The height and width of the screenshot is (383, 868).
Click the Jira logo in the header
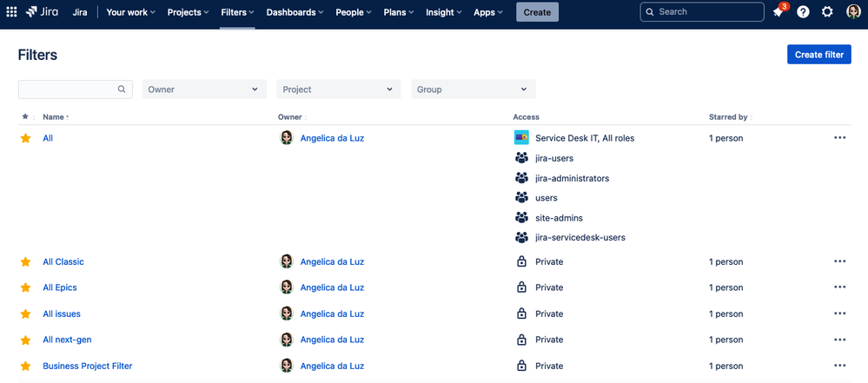point(42,11)
